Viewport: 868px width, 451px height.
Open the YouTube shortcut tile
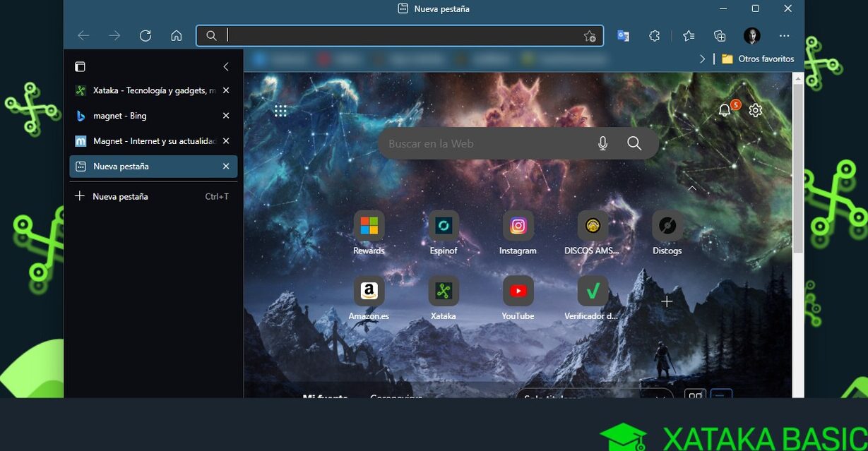tap(518, 290)
